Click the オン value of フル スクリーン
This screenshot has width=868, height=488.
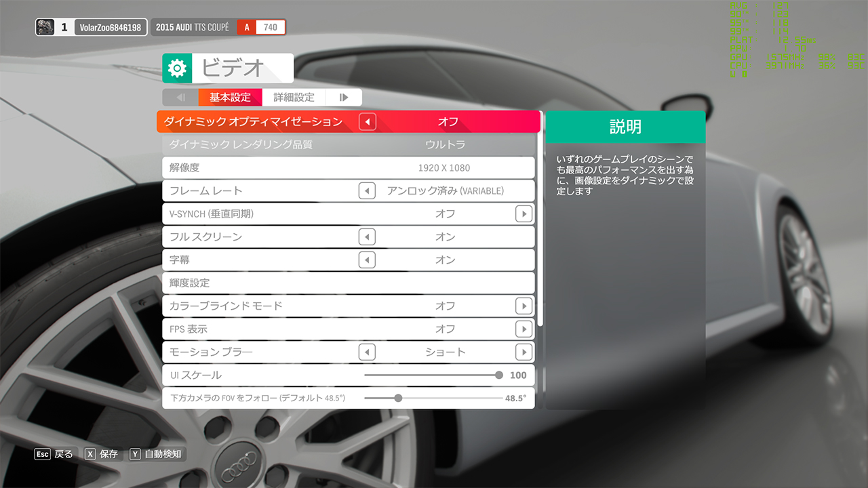click(446, 237)
